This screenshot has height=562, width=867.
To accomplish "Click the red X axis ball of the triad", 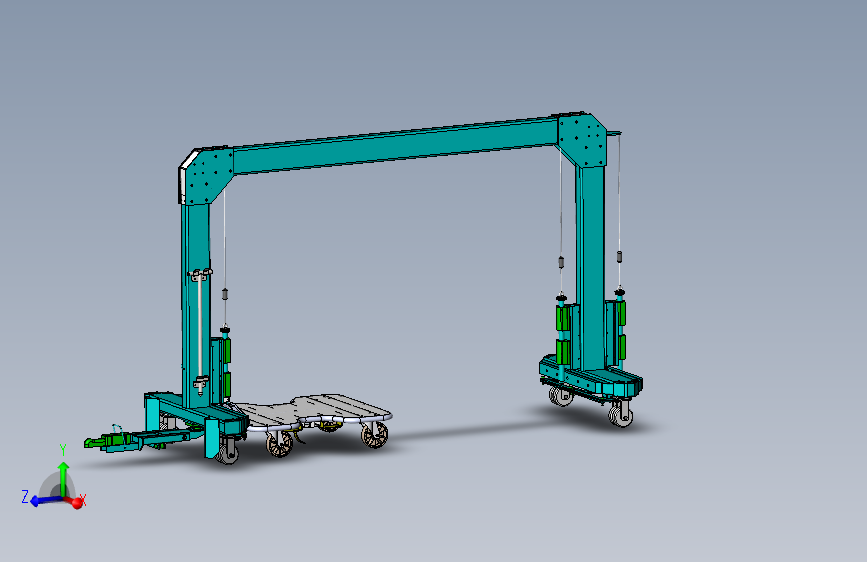I will (77, 502).
